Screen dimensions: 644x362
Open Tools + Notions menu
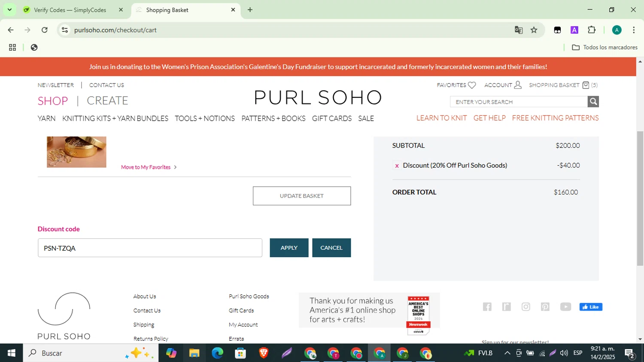[x=205, y=119]
